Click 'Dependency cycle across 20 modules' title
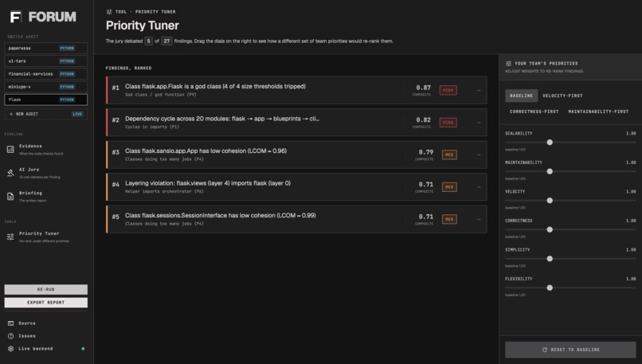 (222, 119)
